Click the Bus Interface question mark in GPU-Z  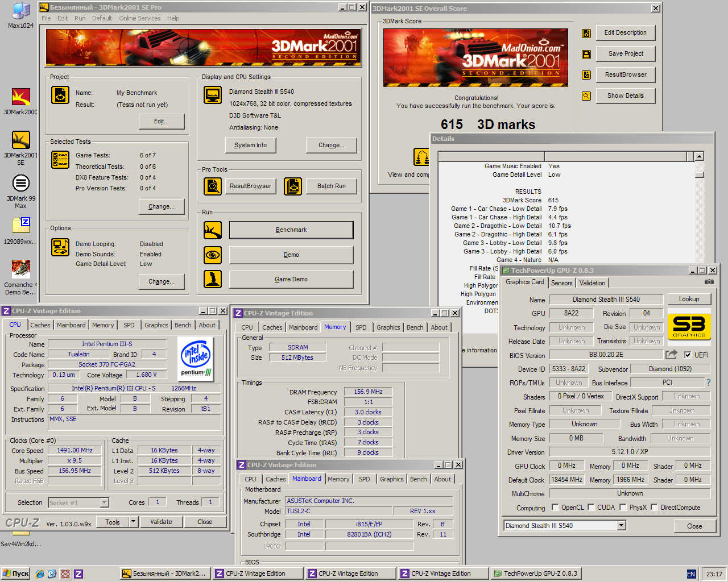coord(709,383)
